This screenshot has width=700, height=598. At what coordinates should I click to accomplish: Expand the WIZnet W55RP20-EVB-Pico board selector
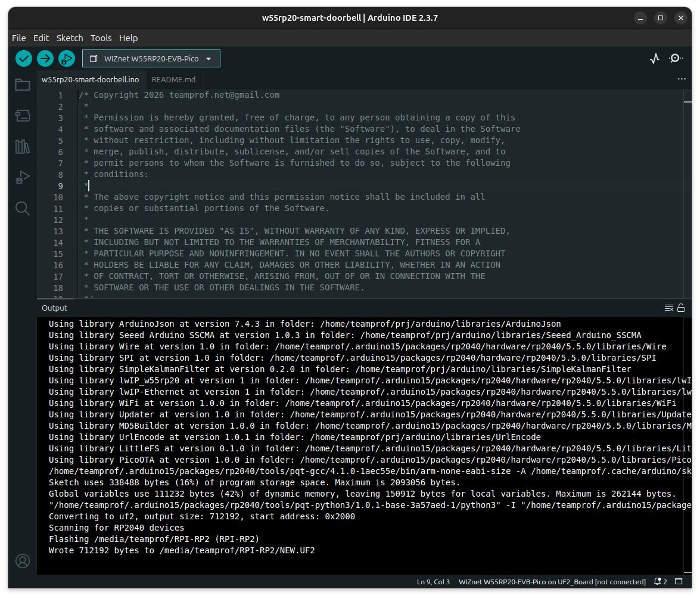point(151,58)
